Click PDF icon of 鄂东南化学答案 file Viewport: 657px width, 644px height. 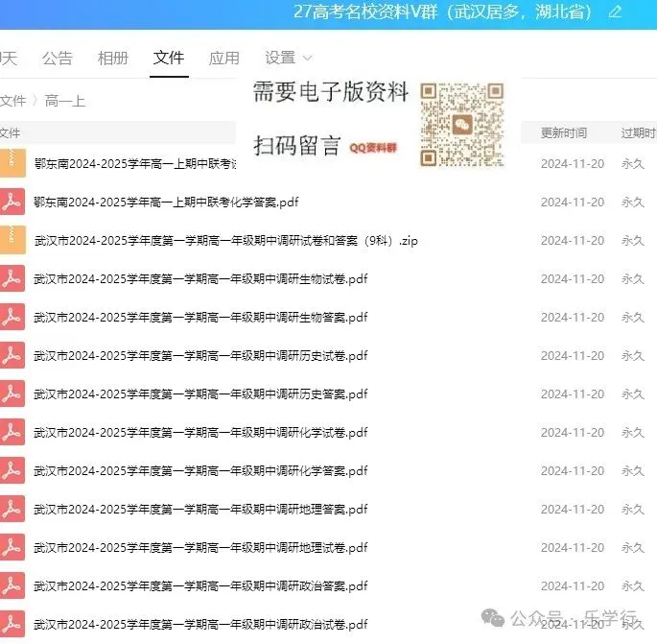point(12,202)
